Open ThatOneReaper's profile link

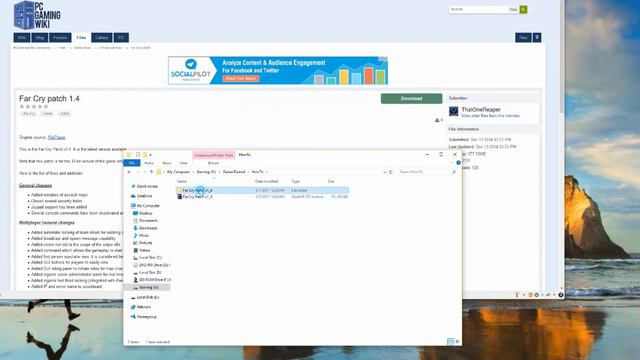(481, 109)
